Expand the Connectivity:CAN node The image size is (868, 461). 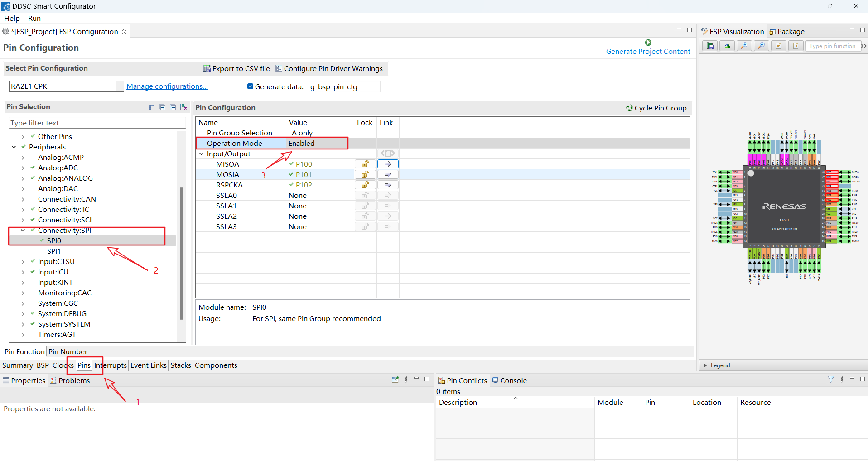23,199
